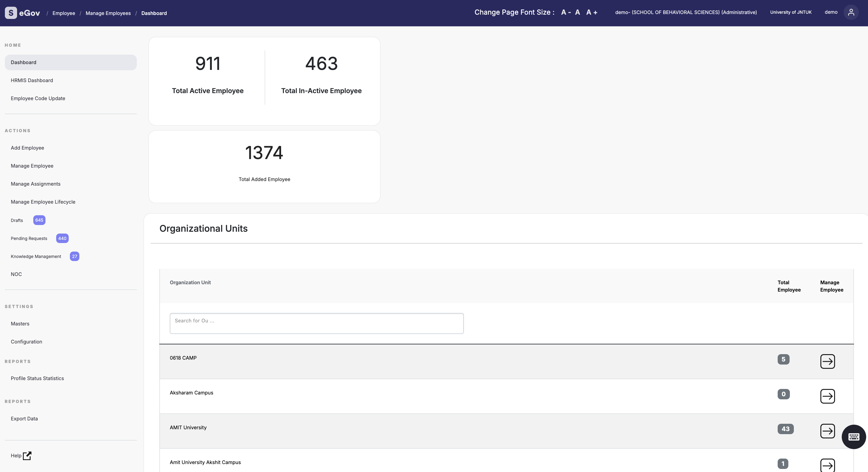This screenshot has width=868, height=472.
Task: Click the Pending Requests 440 badge
Action: click(62, 238)
